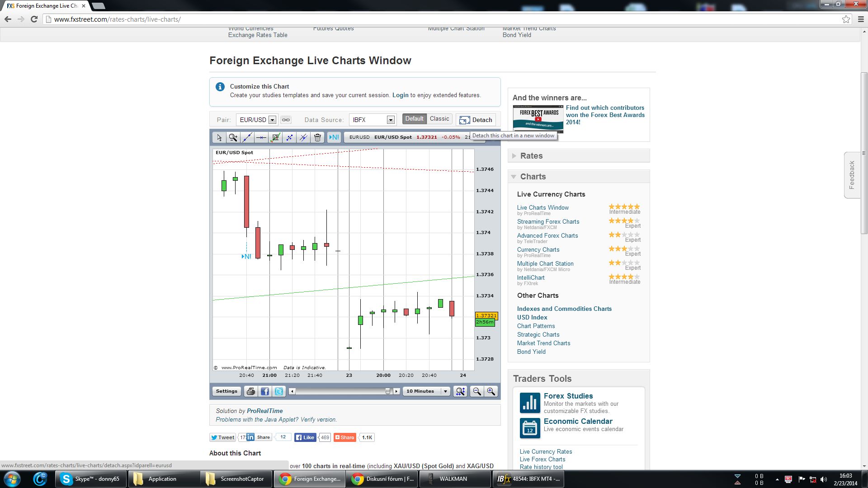Share chart on Twitter icon below chart
Viewport: 868px width, 488px height.
pyautogui.click(x=279, y=391)
